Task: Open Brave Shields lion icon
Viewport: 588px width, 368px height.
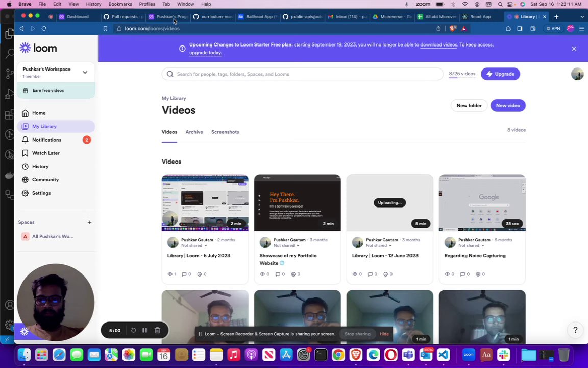Action: tap(453, 28)
